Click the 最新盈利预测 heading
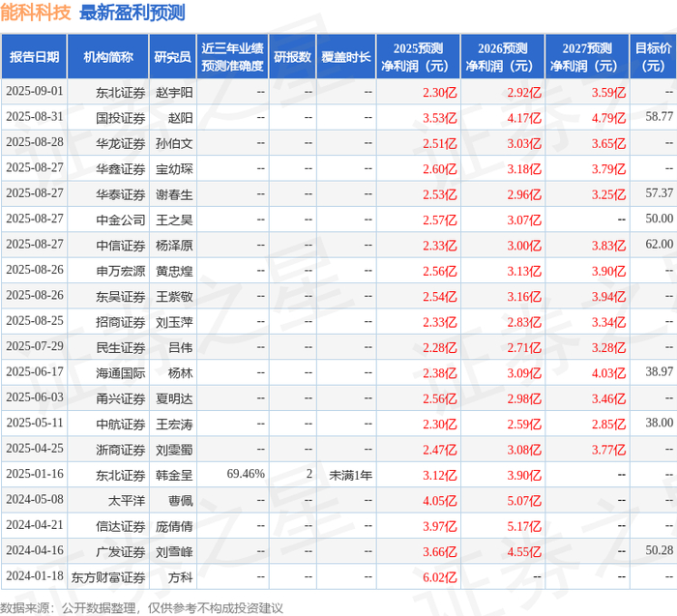Screen dimensions: 677x616 coord(132,13)
